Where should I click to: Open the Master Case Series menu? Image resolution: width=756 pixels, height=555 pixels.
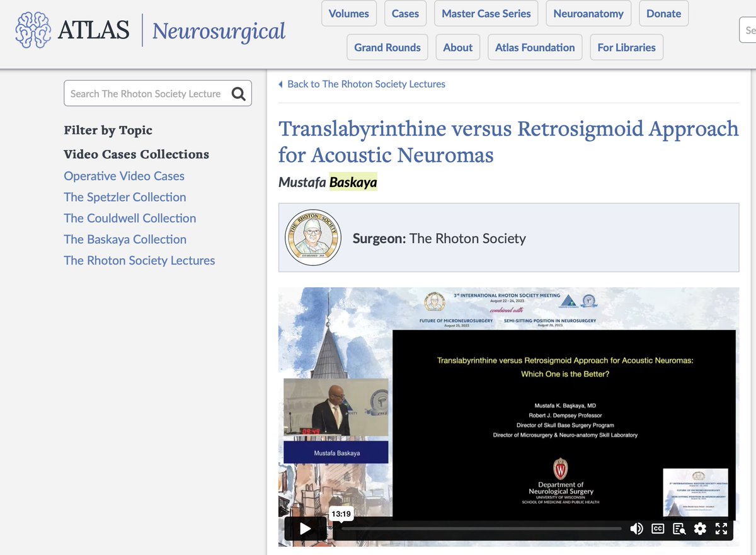pos(485,13)
